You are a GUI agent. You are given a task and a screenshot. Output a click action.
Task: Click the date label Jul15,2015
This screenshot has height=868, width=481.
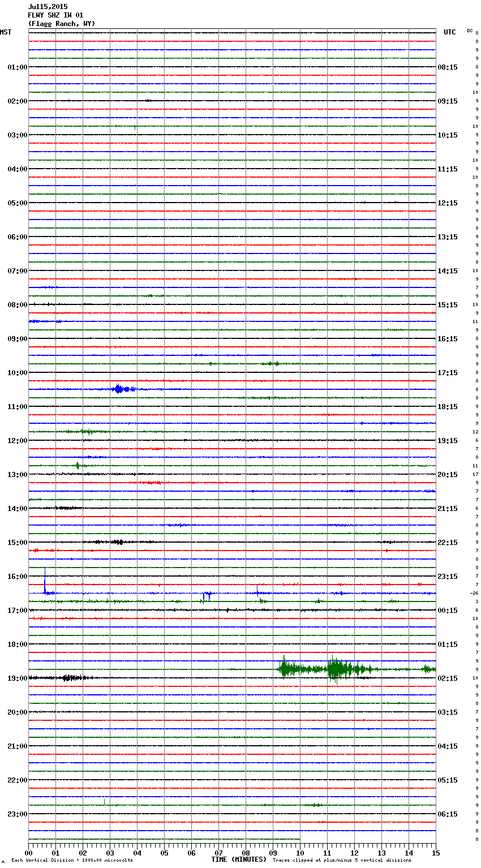pyautogui.click(x=48, y=7)
